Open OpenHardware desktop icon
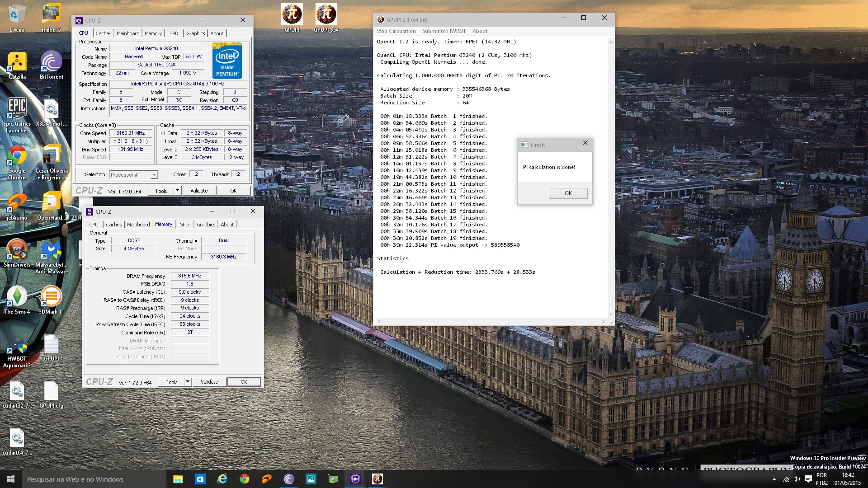The width and height of the screenshot is (868, 488). [51, 206]
